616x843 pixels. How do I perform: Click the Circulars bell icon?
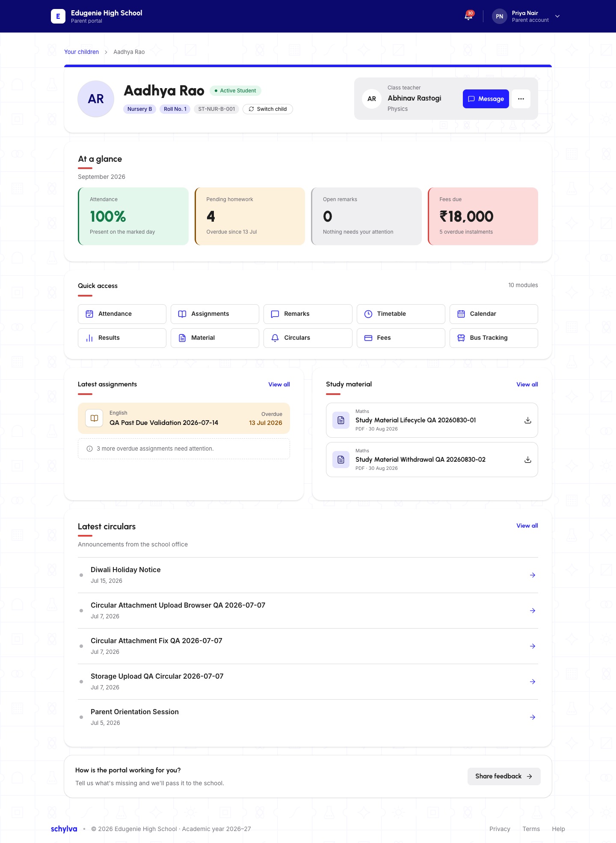[275, 338]
